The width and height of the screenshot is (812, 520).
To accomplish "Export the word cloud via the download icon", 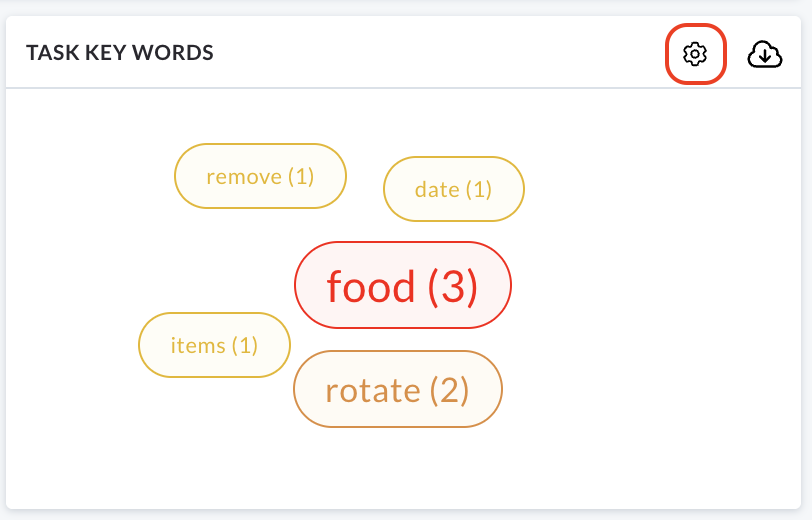I will [x=765, y=54].
